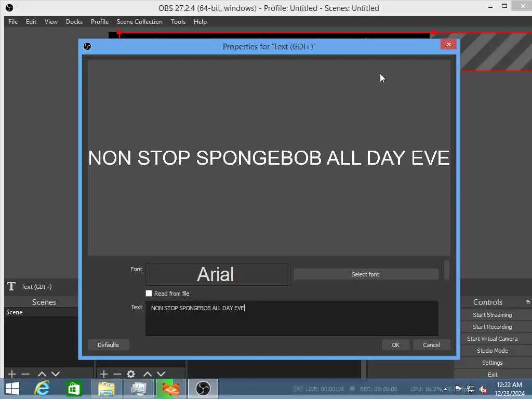Click the Text input box containing NON STOP SPONGEBOB
Image resolution: width=532 pixels, height=399 pixels.
pos(292,318)
